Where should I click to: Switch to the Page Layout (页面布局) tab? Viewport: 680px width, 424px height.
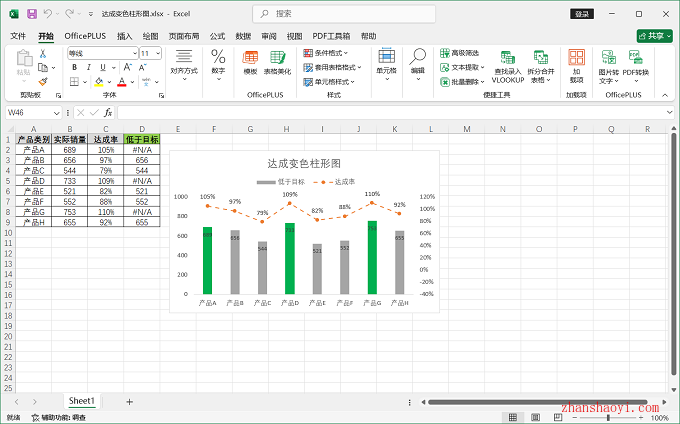pos(184,36)
